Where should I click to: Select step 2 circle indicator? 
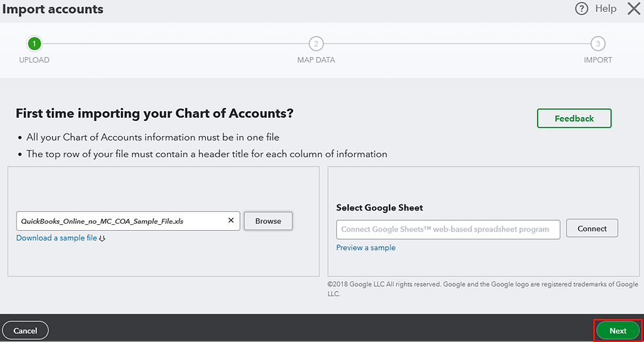pos(316,44)
